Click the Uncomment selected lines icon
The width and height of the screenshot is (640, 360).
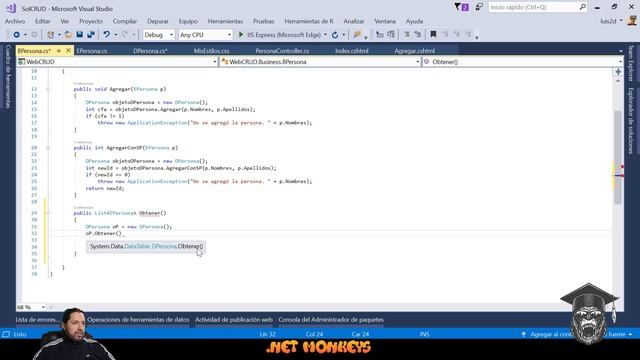pyautogui.click(x=418, y=35)
